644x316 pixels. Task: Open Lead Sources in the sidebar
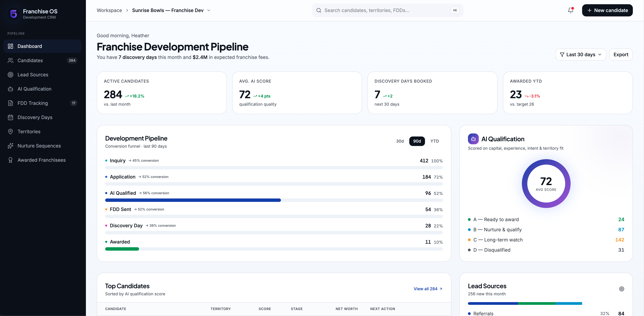point(42,75)
